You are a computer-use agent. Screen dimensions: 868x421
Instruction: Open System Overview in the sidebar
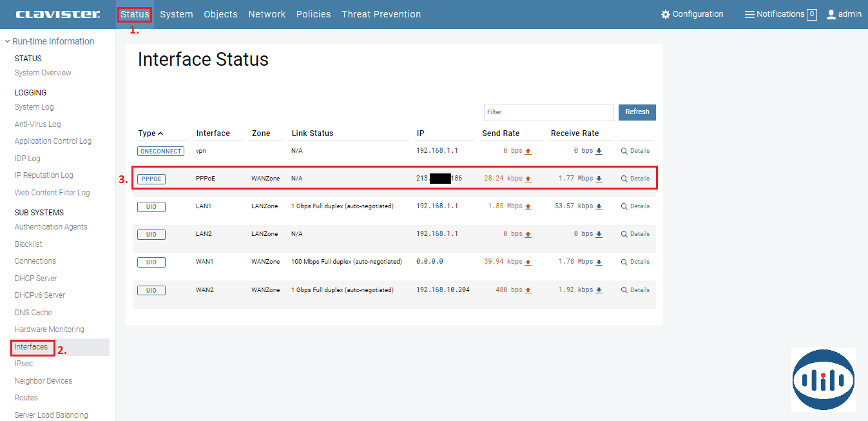coord(43,73)
